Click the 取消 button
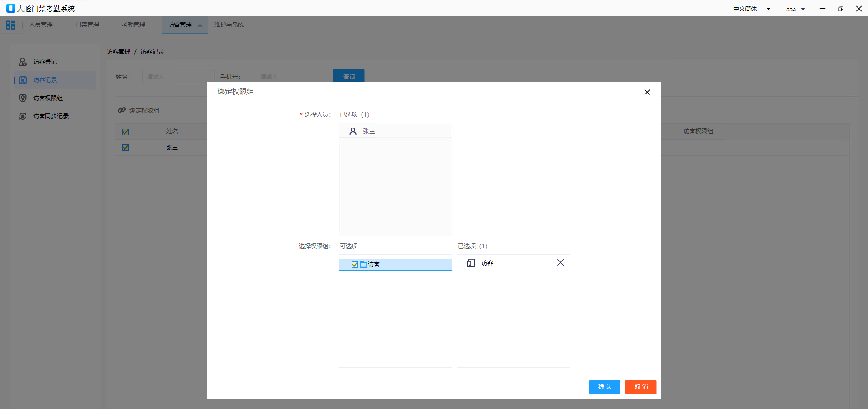The height and width of the screenshot is (409, 868). tap(640, 387)
